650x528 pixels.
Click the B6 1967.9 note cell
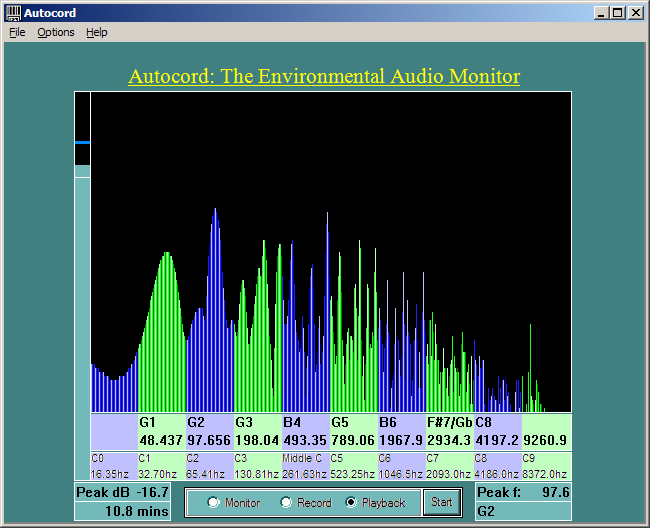402,431
